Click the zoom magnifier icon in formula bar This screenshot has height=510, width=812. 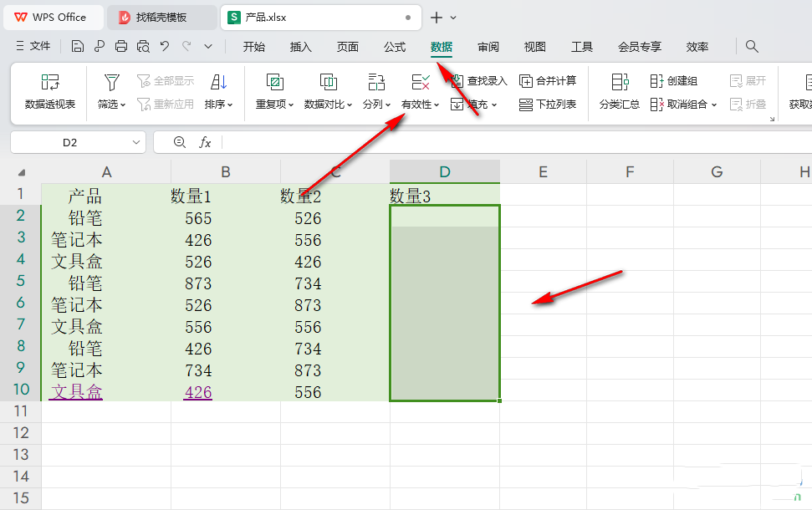(180, 142)
